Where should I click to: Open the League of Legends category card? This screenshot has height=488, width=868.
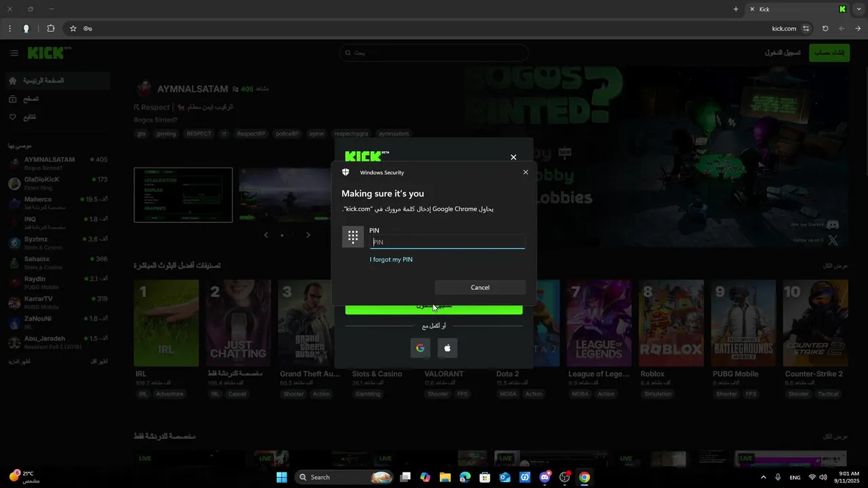click(x=599, y=323)
